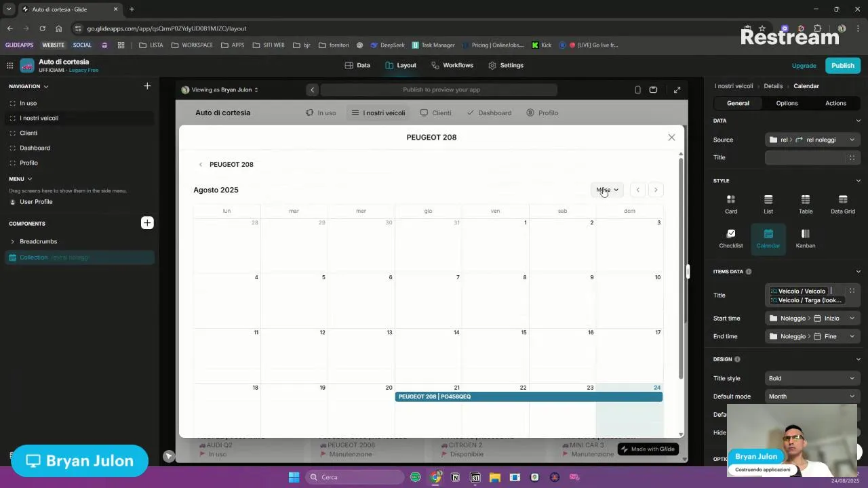Open Profilo tab in app preview

pyautogui.click(x=542, y=113)
